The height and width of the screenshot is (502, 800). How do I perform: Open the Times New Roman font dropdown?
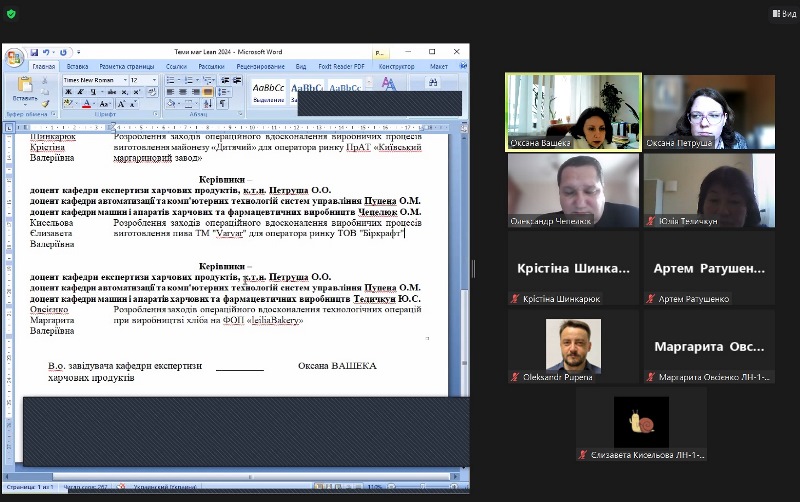(125, 80)
